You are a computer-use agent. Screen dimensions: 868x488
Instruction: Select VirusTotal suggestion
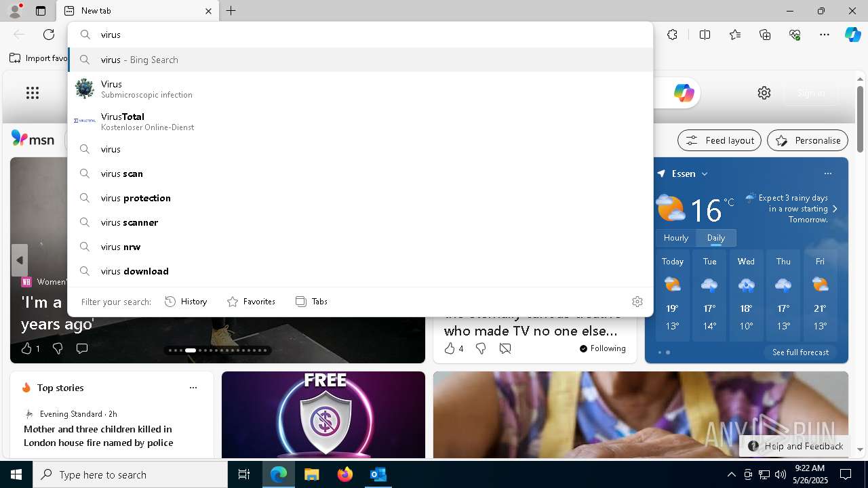point(360,121)
